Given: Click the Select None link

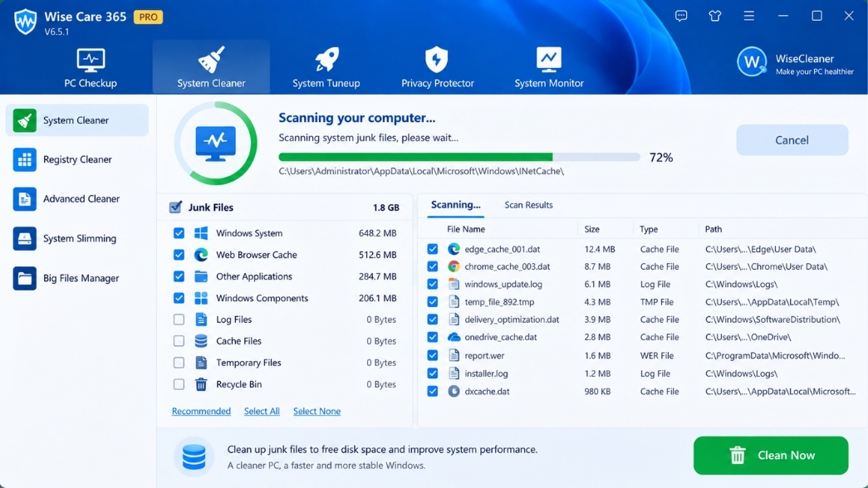Looking at the screenshot, I should pyautogui.click(x=316, y=411).
